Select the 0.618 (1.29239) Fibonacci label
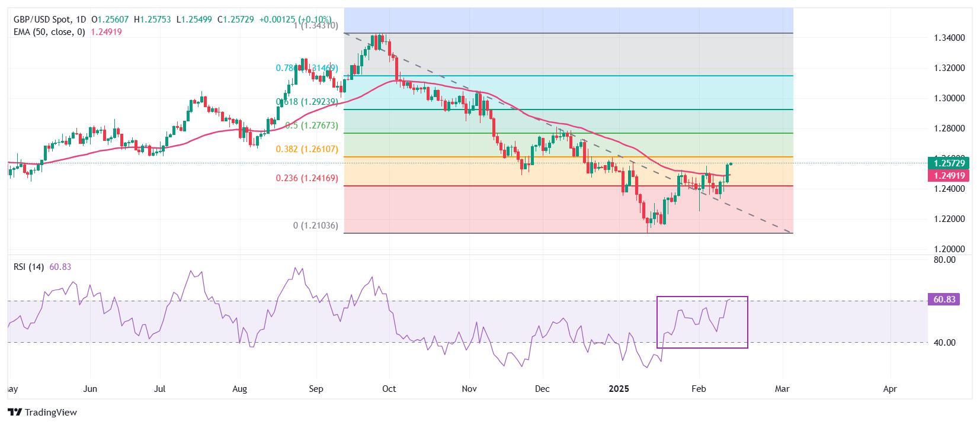Image resolution: width=980 pixels, height=425 pixels. click(x=307, y=102)
